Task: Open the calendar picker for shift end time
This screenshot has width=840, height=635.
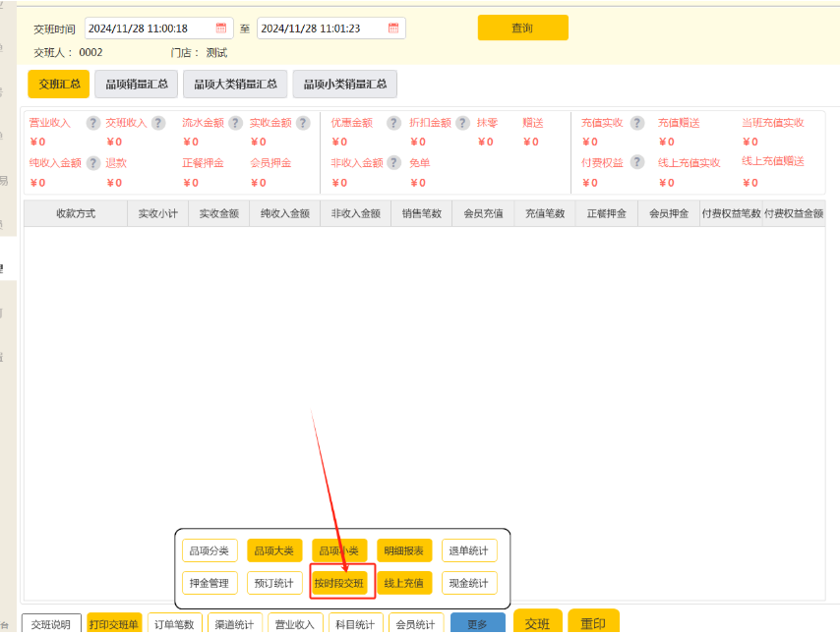Action: [x=393, y=28]
